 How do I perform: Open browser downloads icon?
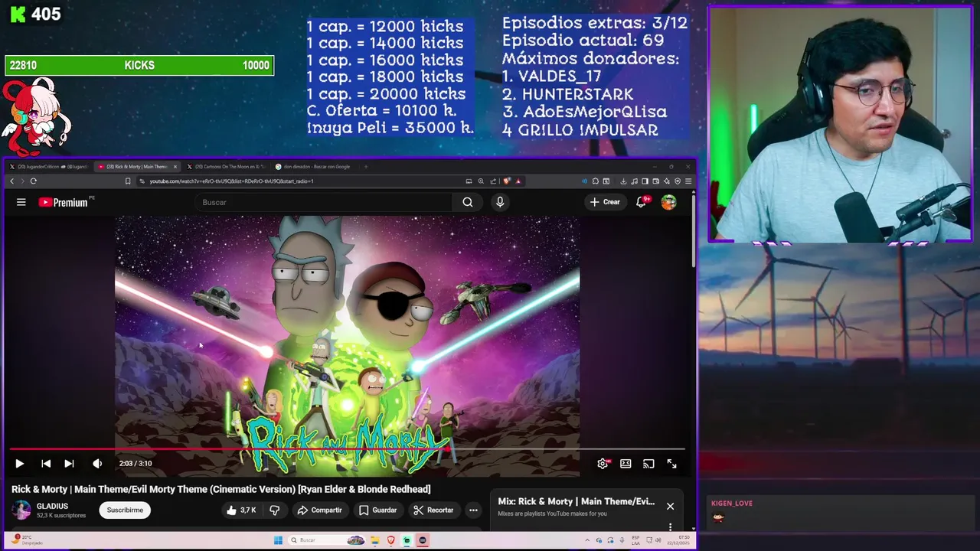(x=623, y=181)
